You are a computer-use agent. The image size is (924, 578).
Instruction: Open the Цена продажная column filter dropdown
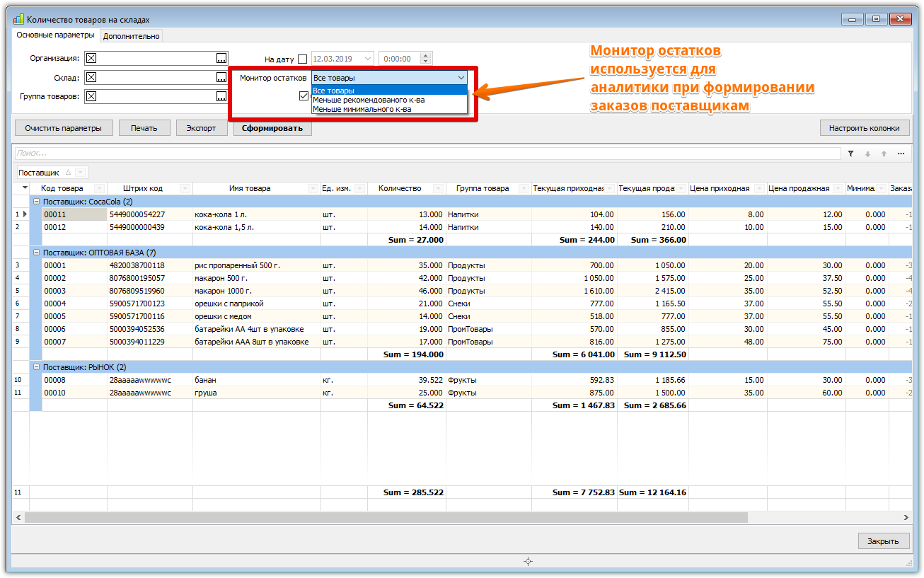click(x=838, y=188)
